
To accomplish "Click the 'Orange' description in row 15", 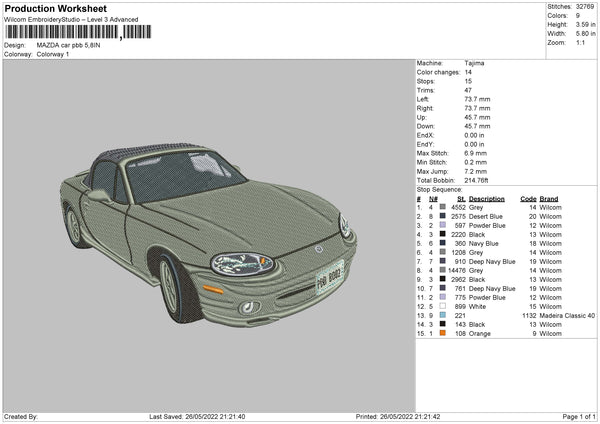I will (479, 333).
